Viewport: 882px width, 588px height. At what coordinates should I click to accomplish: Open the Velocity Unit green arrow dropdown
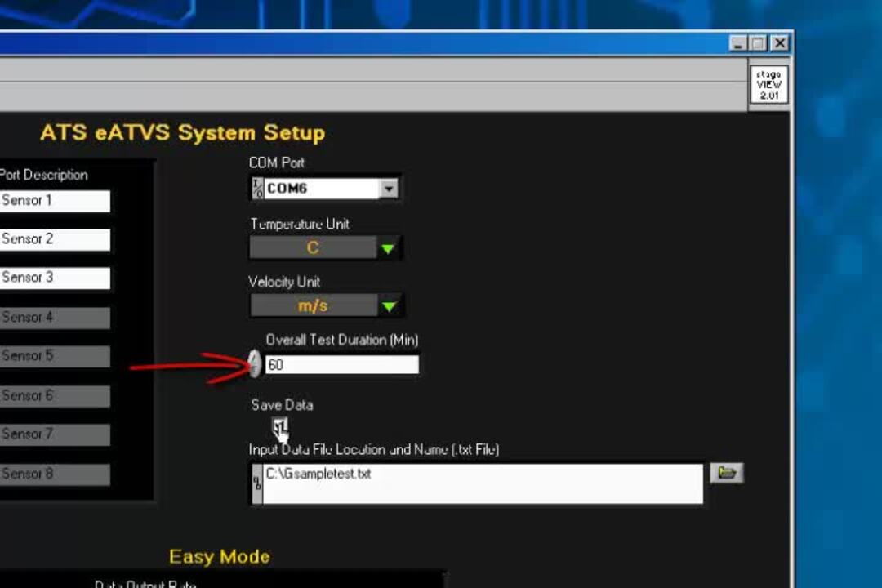tap(389, 306)
